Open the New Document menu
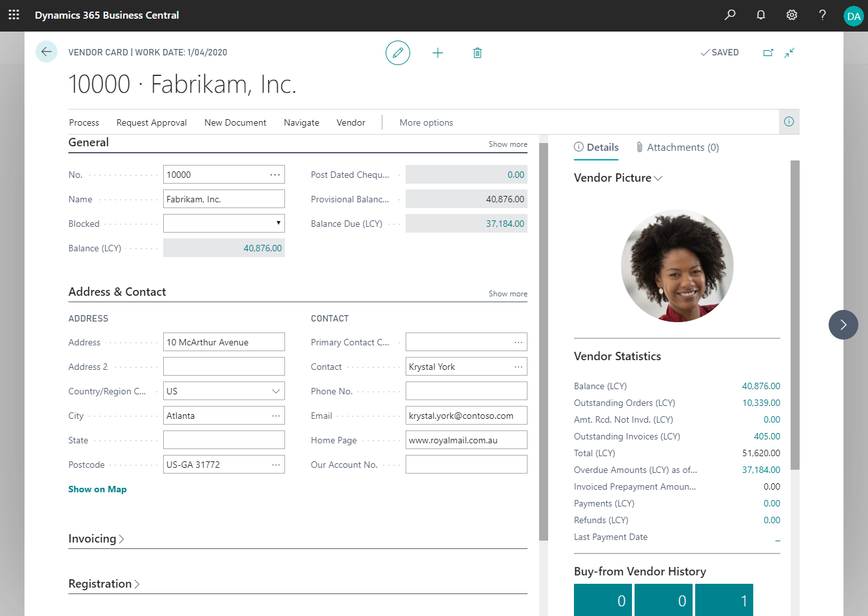Screen dimensions: 868x616 (x=235, y=122)
